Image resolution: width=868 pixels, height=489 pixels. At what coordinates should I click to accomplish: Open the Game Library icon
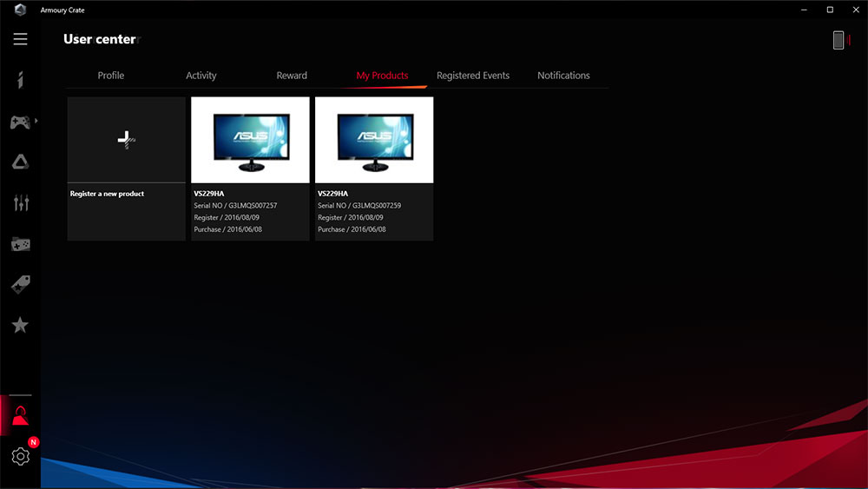tap(21, 244)
